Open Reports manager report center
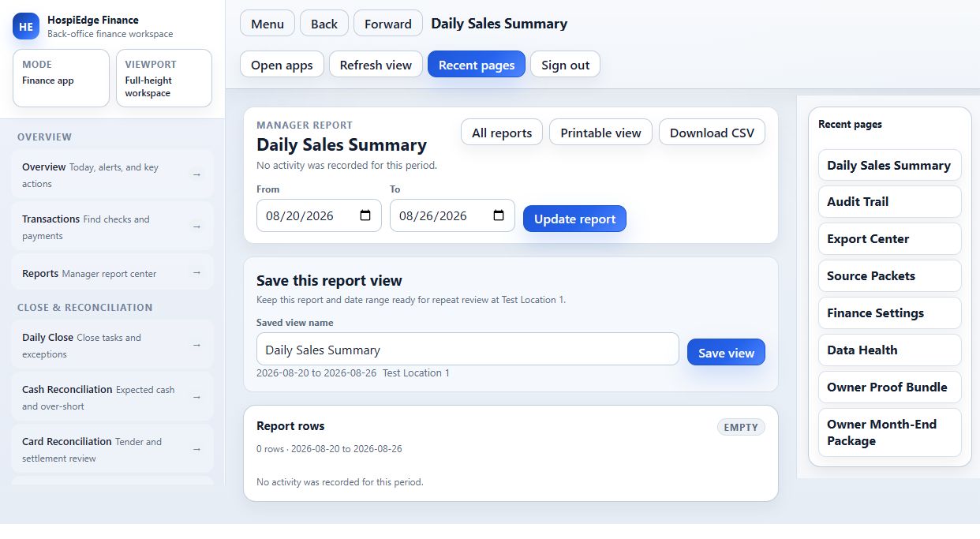Screen dimensions: 980x539 coord(112,273)
